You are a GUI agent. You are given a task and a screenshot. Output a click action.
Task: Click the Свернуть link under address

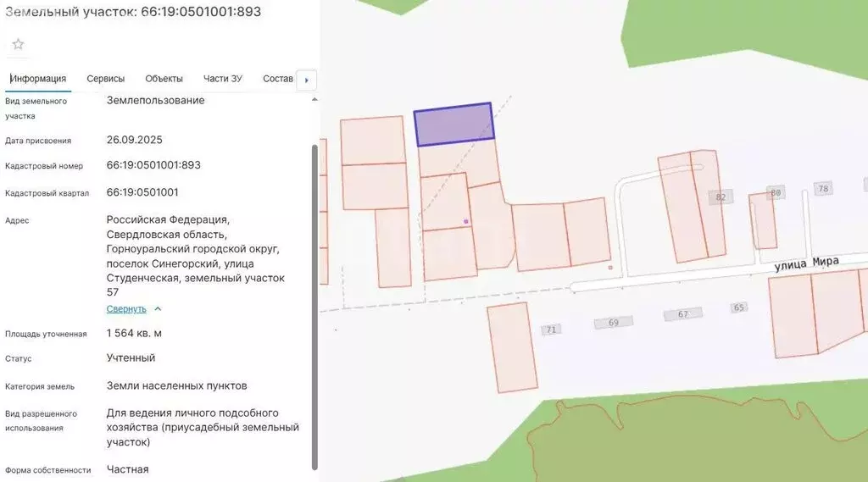pos(126,309)
